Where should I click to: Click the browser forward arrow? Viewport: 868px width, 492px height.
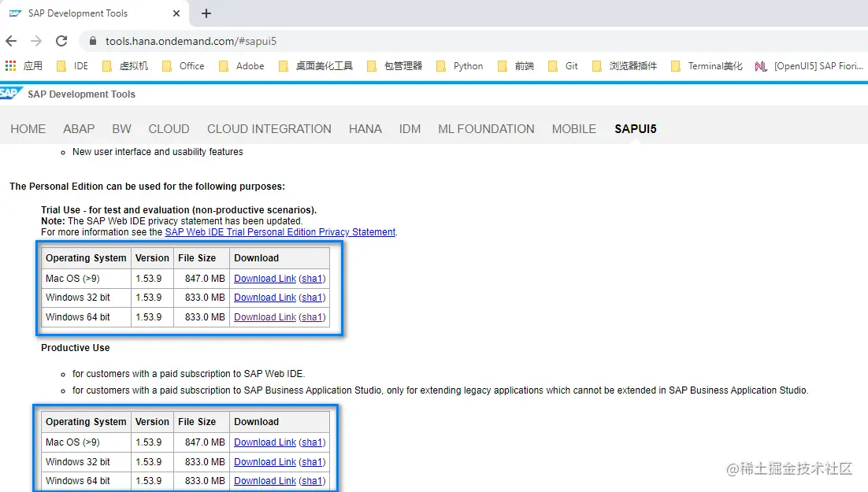(36, 41)
